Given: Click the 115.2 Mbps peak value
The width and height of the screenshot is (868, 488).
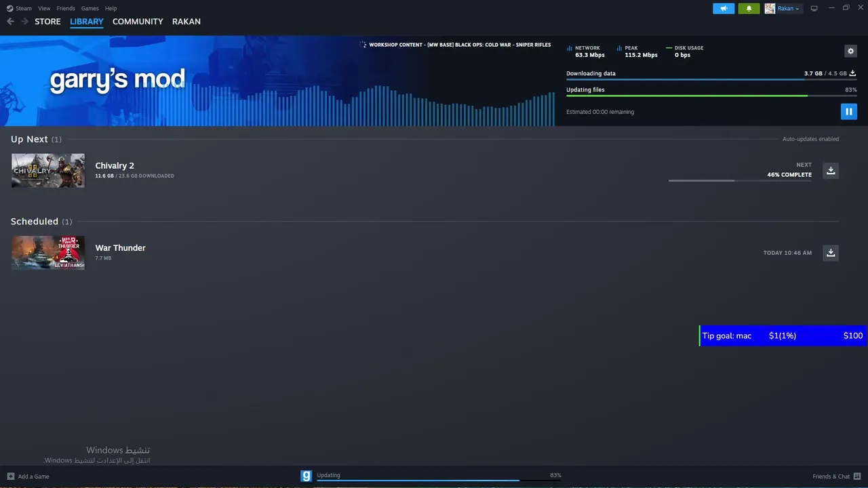Looking at the screenshot, I should 641,55.
